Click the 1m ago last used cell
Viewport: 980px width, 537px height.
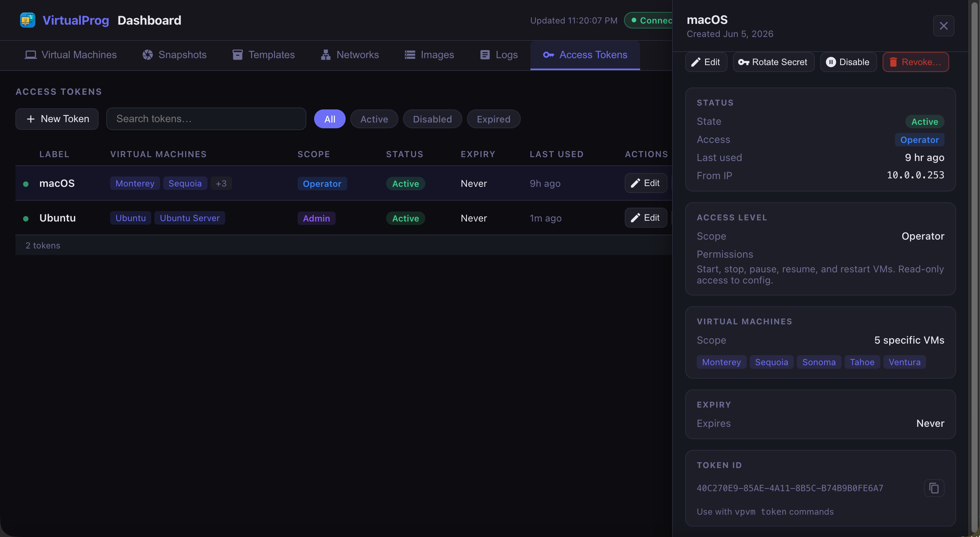pos(545,218)
